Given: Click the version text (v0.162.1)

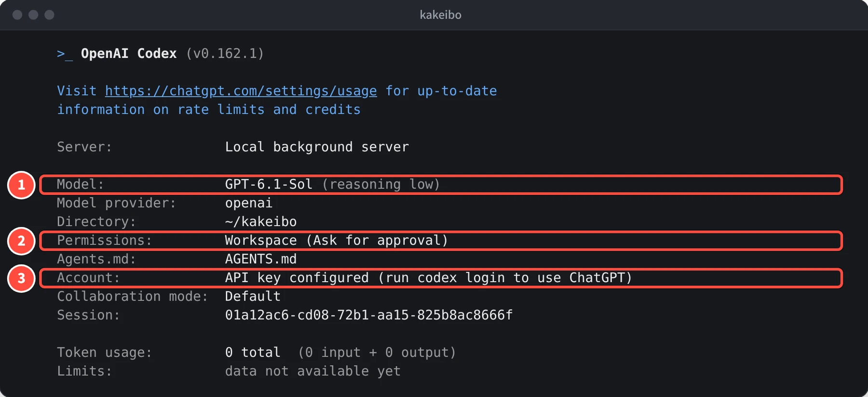Looking at the screenshot, I should (225, 53).
